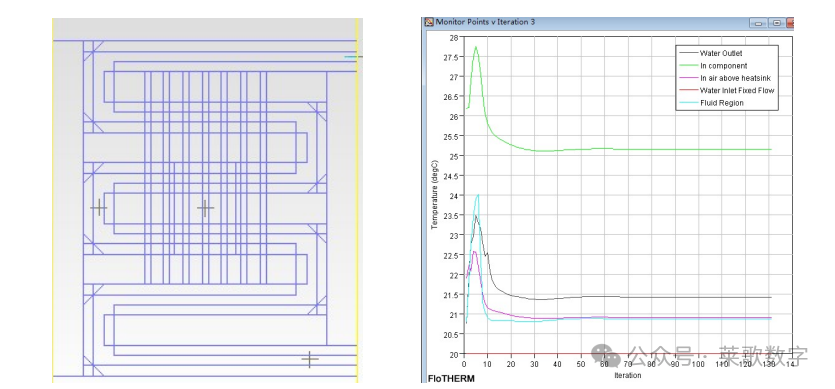Click the monitor point cross at drawing center
Screen dimensions: 835x389
(x=205, y=208)
